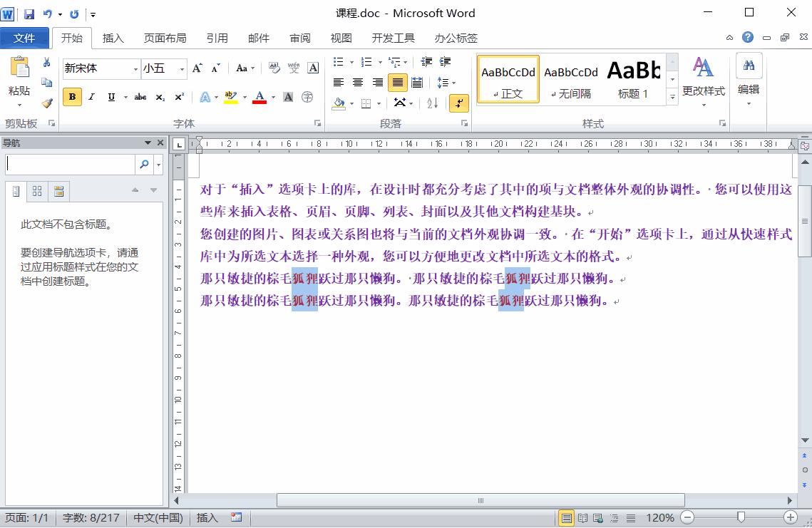Open the Format Painter tool
The image size is (812, 528).
46,103
